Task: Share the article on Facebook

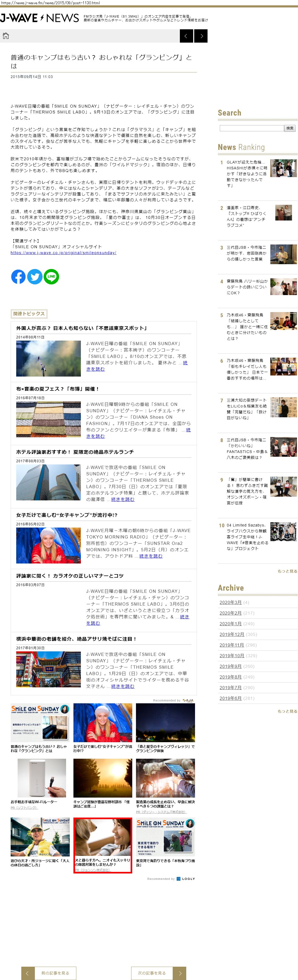Action: click(x=18, y=277)
